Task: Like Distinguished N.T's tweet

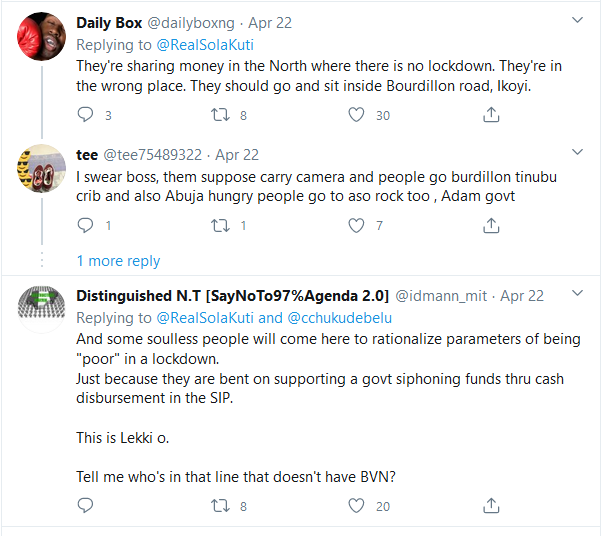Action: click(356, 507)
